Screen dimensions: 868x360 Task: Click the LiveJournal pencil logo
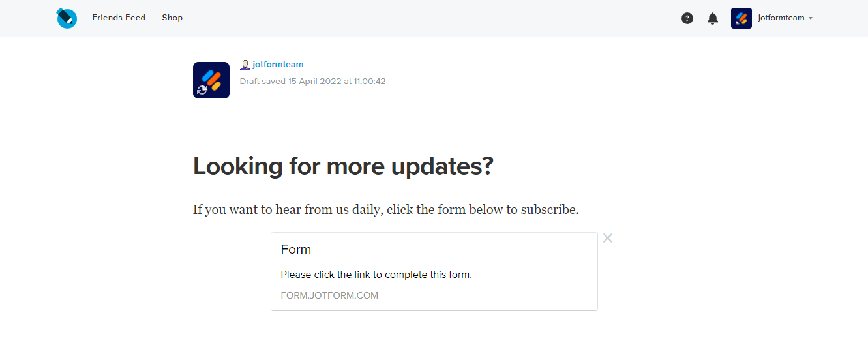pos(67,18)
